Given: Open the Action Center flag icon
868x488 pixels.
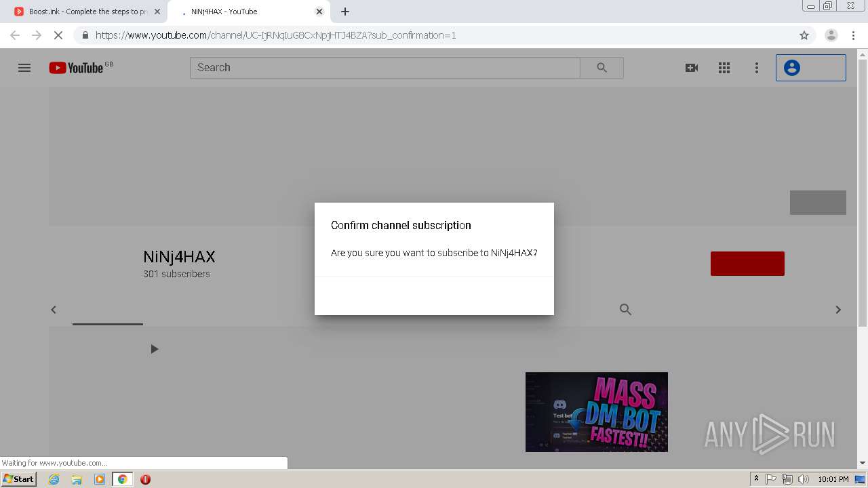Looking at the screenshot, I should point(771,479).
